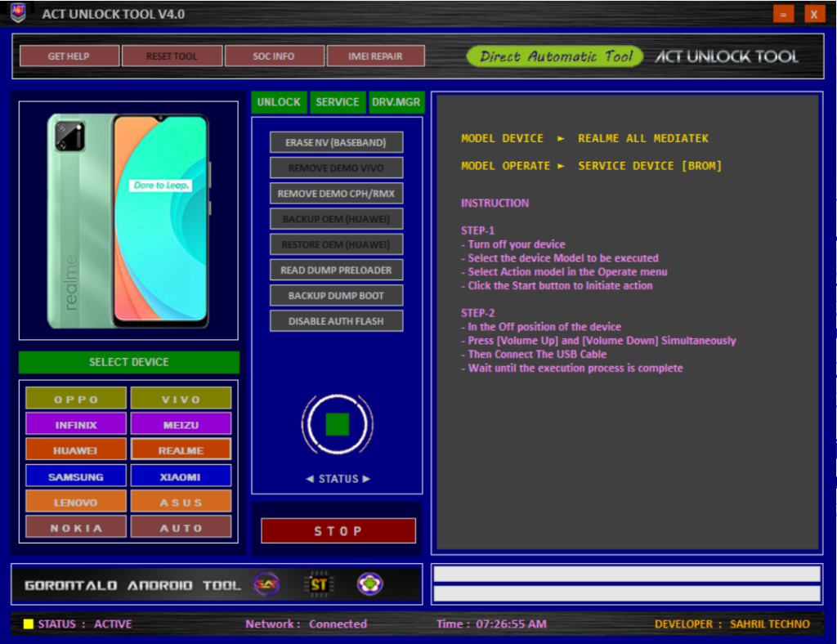The height and width of the screenshot is (644, 837).
Task: Select BACKUP DUMP BOOT action
Action: tap(336, 296)
